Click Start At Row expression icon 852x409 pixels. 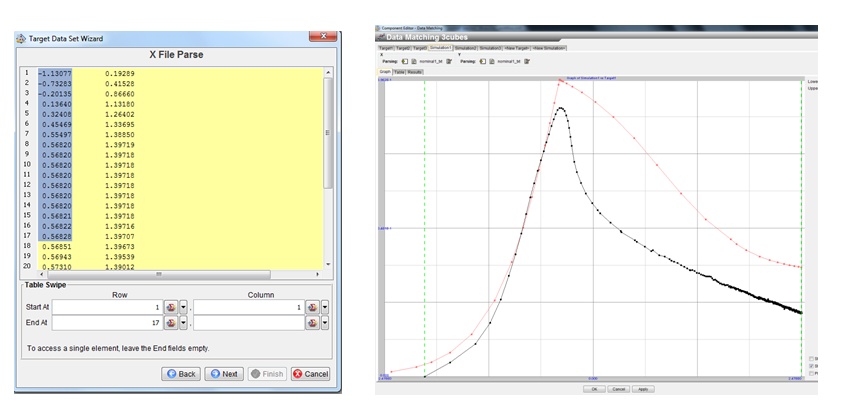click(x=171, y=307)
